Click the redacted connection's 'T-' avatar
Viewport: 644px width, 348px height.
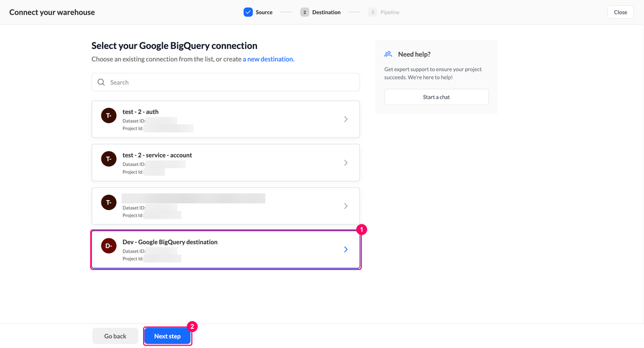[x=109, y=202]
